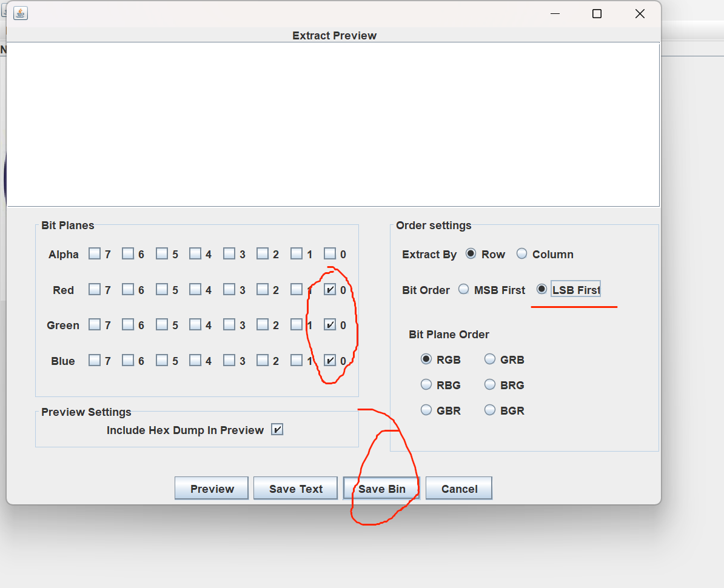The image size is (724, 588).
Task: Uncheck Green bit plane 0
Action: 330,324
